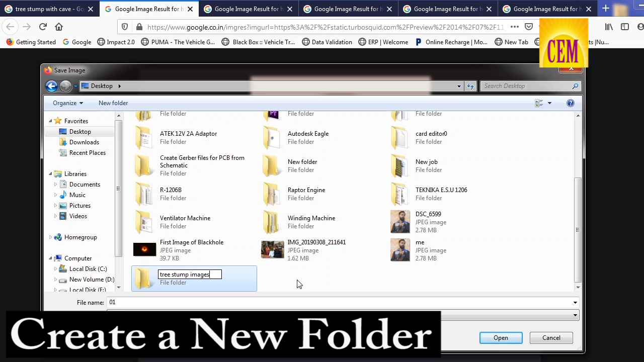Image resolution: width=644 pixels, height=362 pixels.
Task: Toggle the Firefox sidebar icon
Action: (x=625, y=27)
